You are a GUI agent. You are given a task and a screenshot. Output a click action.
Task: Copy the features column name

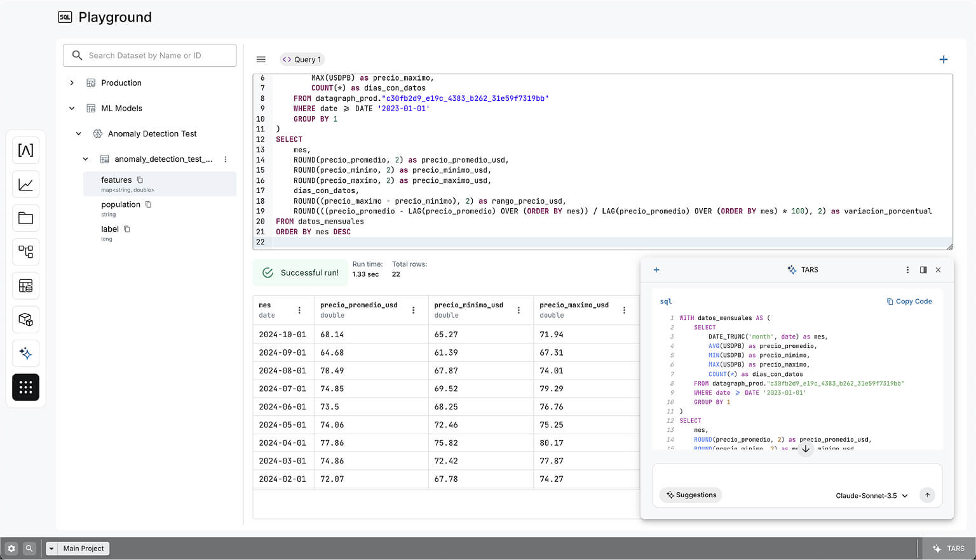[140, 180]
